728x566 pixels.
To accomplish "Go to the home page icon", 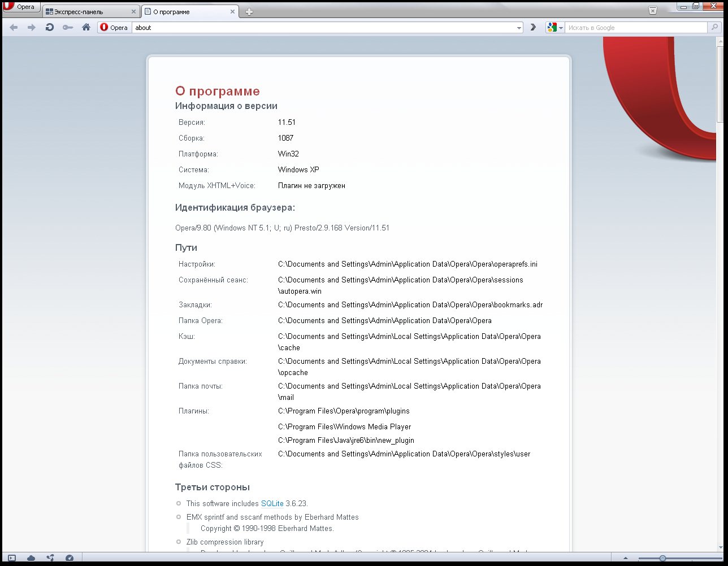I will [x=86, y=27].
